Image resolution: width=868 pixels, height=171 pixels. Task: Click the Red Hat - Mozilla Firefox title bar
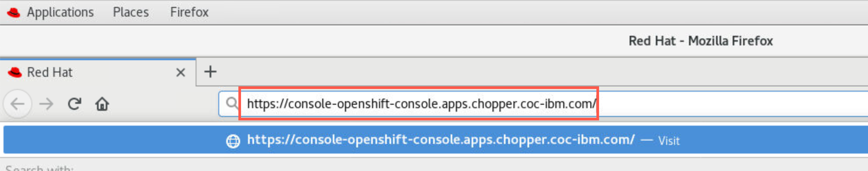[701, 41]
